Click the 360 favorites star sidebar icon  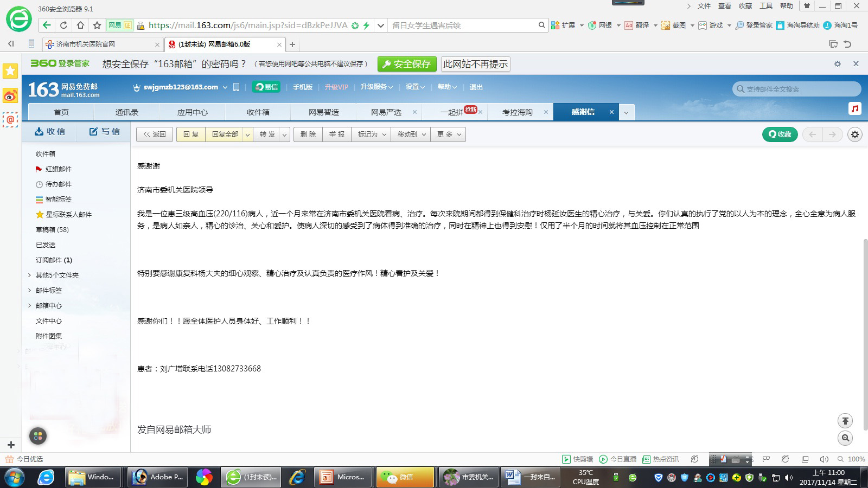[10, 71]
